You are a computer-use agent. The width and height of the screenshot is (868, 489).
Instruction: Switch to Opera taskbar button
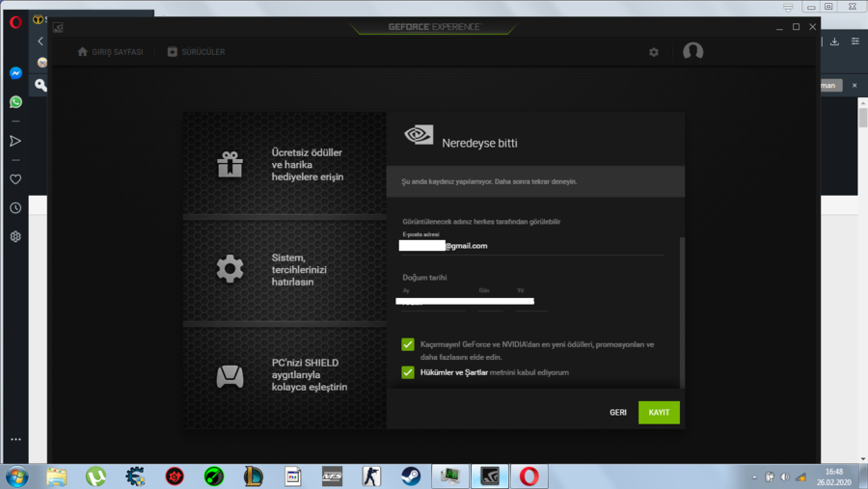[x=529, y=476]
